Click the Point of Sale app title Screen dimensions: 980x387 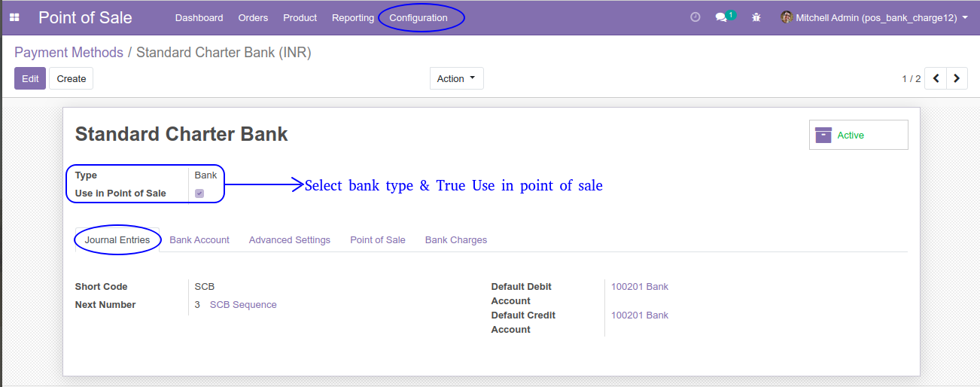pos(85,17)
